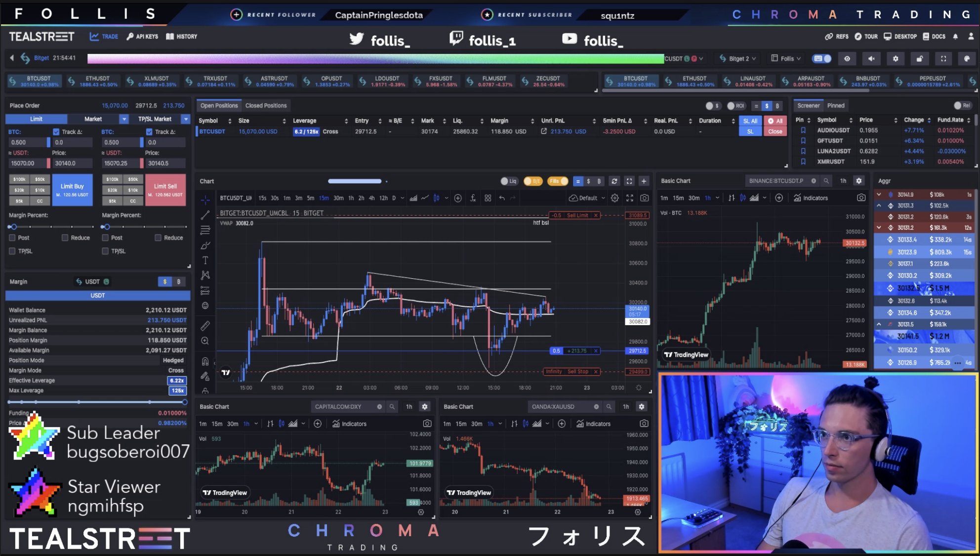The height and width of the screenshot is (556, 980).
Task: Take snapshot of the XAUUSD chart
Action: (x=644, y=424)
